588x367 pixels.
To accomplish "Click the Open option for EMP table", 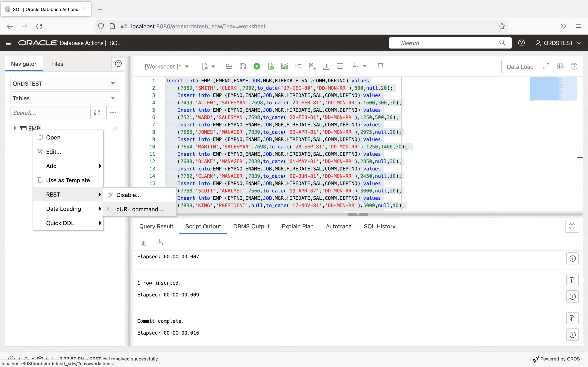I will [53, 137].
